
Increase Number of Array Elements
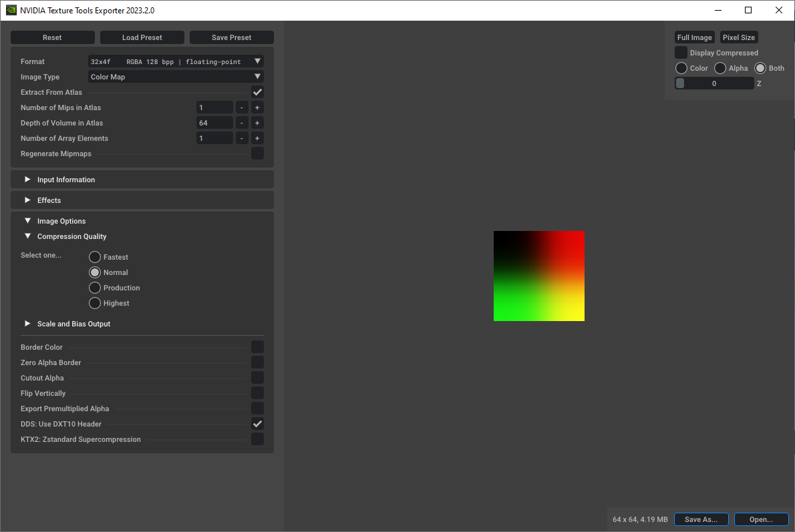(x=257, y=138)
